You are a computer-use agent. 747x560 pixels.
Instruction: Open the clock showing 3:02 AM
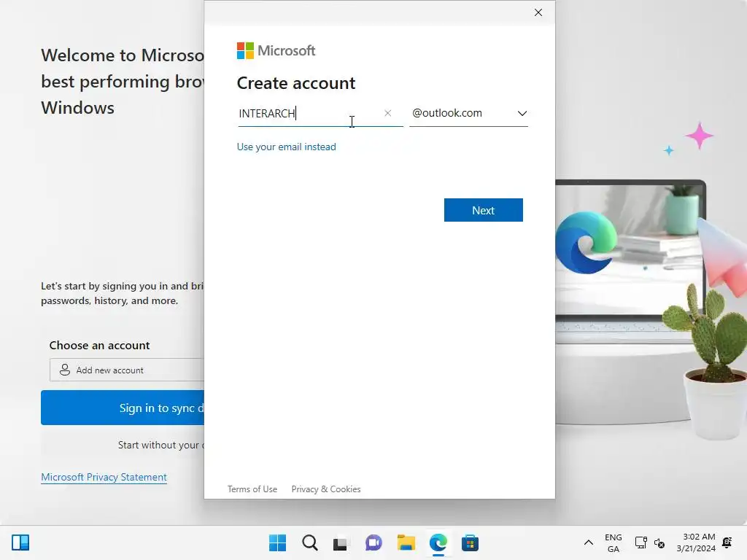click(695, 542)
